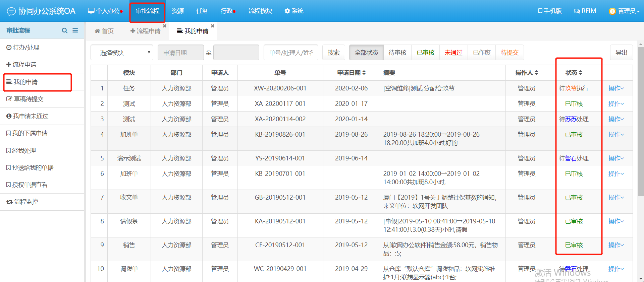Close the 我的申请 tab with its X
This screenshot has width=644, height=282.
(213, 26)
